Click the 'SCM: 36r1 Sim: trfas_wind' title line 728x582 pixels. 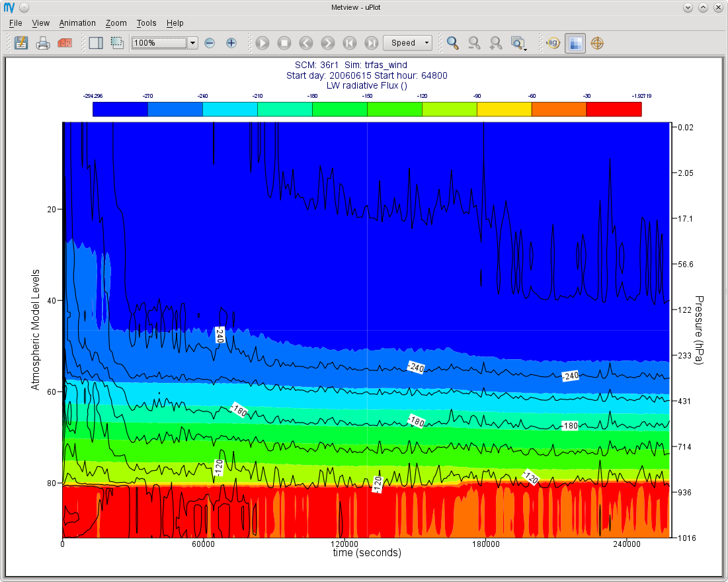[x=351, y=65]
